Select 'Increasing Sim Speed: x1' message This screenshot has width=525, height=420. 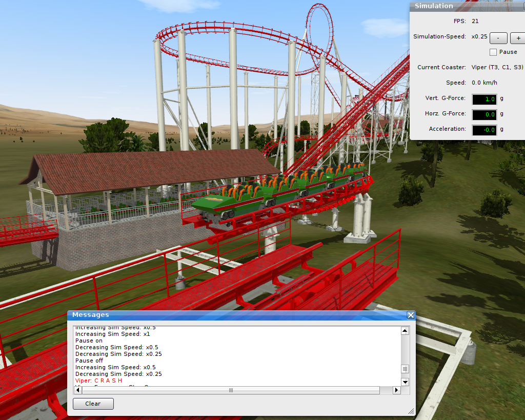point(112,334)
